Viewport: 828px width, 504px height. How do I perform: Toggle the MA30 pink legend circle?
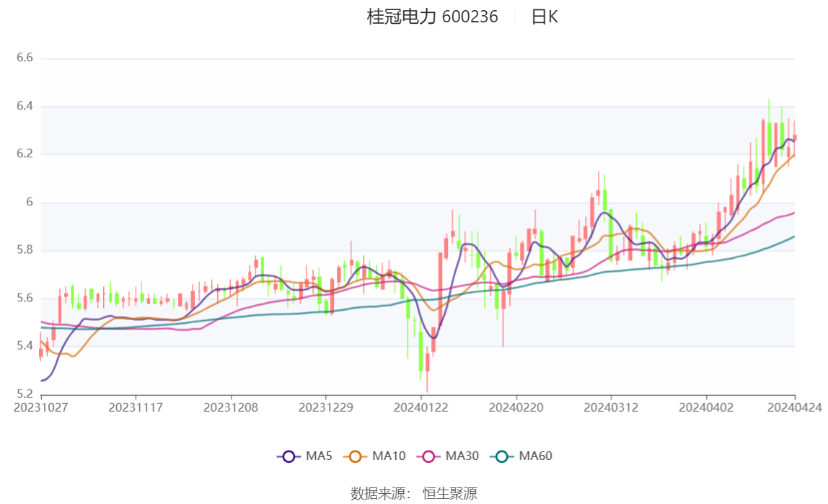[429, 456]
